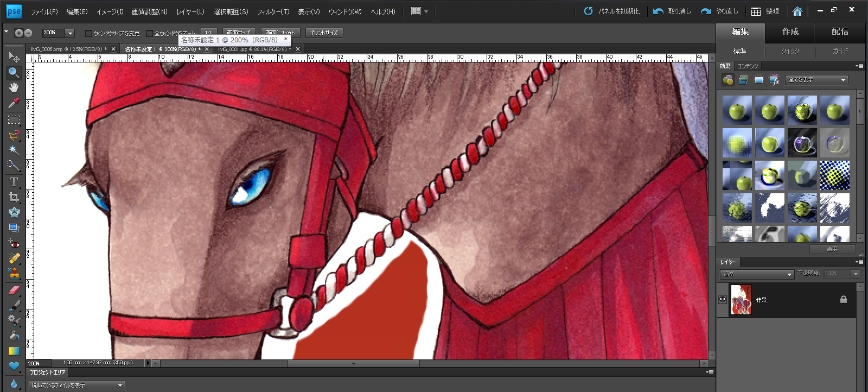Click the パネルを初期化 reset panels button
The width and height of the screenshot is (868, 392).
pyautogui.click(x=612, y=11)
